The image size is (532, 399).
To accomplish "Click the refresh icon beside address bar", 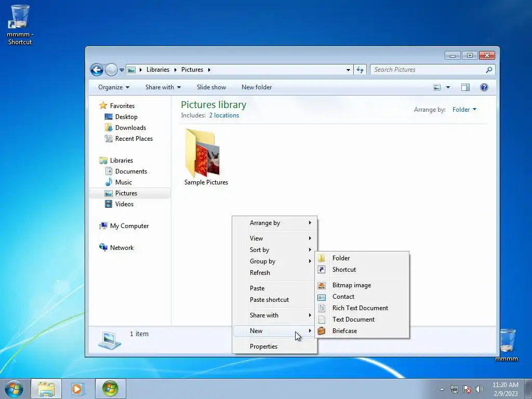I will pos(360,70).
